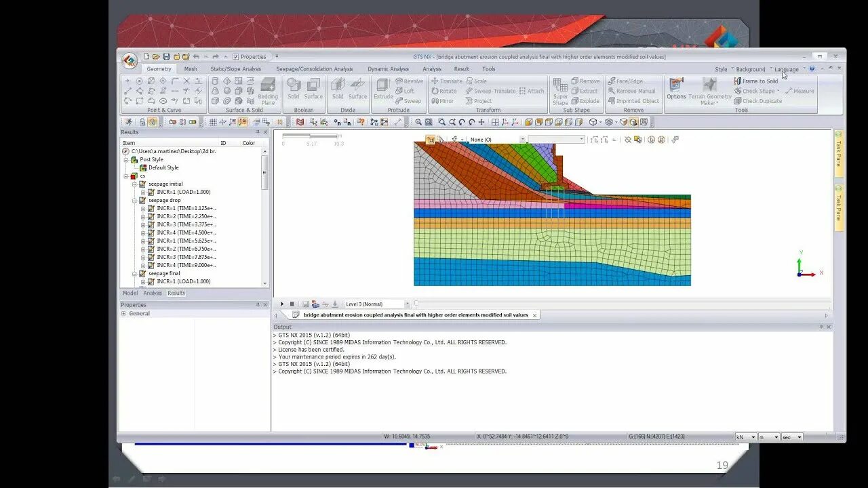Click the Rotate tool in Transform group
The height and width of the screenshot is (488, 868).
(444, 91)
